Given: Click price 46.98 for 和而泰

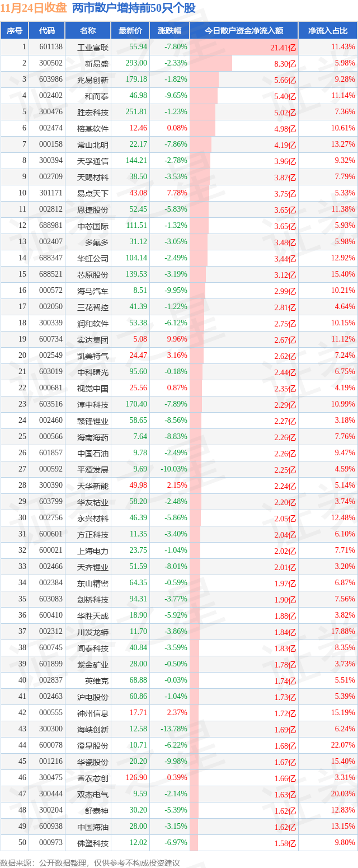Looking at the screenshot, I should tap(138, 96).
